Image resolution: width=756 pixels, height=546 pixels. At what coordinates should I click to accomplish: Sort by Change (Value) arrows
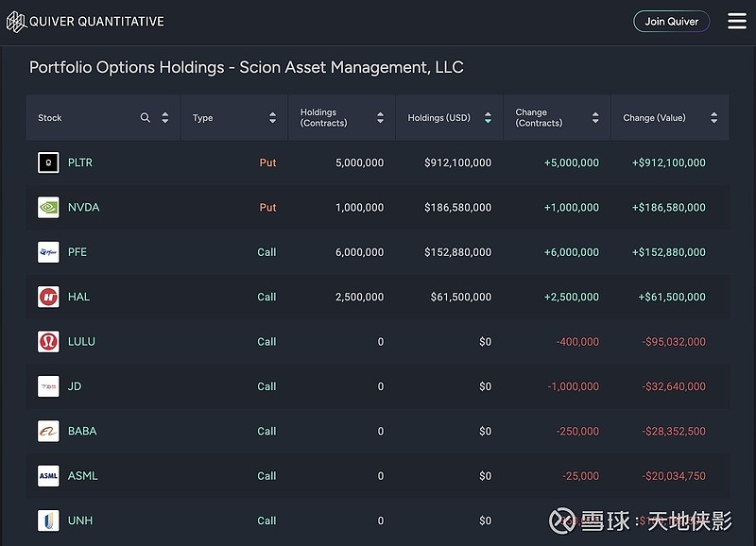coord(713,118)
